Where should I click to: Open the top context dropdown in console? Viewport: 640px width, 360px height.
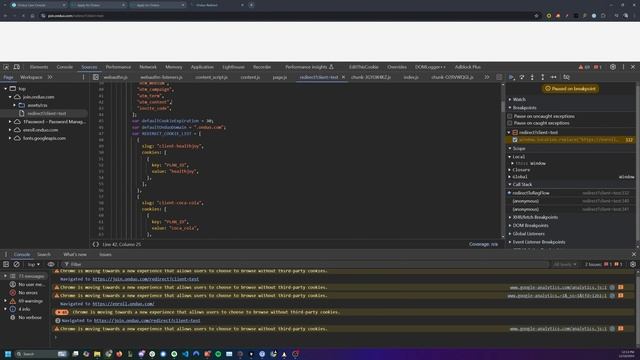pyautogui.click(x=33, y=264)
